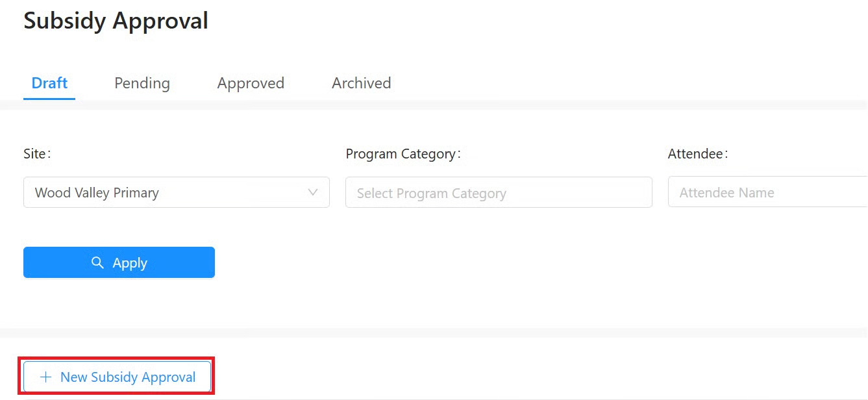Viewport: 868px width, 400px height.
Task: Open the Select Program Category dropdown
Action: 498,192
